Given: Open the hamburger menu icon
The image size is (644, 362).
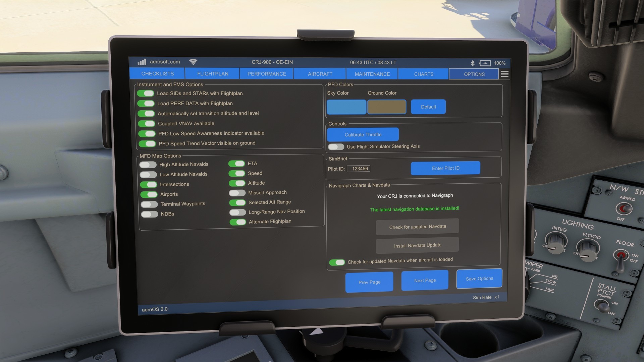Looking at the screenshot, I should click(504, 74).
